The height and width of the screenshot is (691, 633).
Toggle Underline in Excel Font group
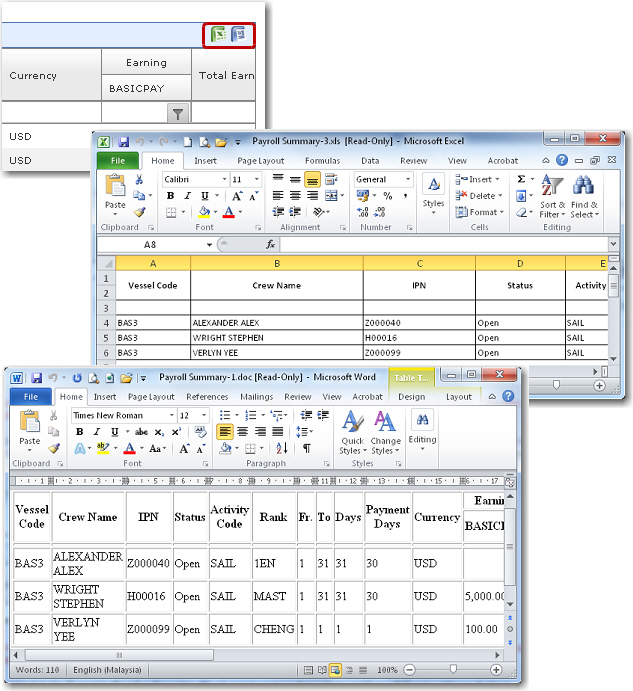pyautogui.click(x=205, y=196)
